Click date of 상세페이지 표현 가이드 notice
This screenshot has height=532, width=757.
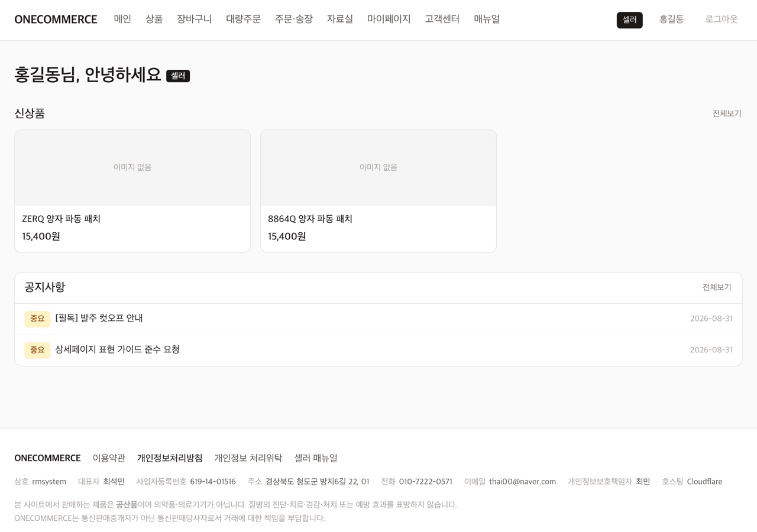711,350
